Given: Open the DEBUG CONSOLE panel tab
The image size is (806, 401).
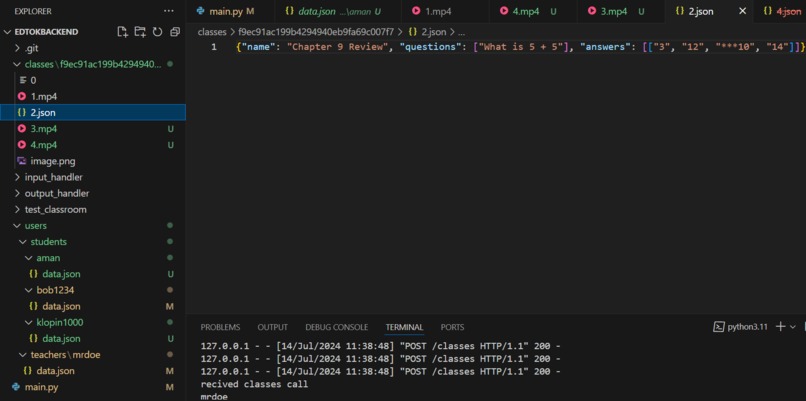Looking at the screenshot, I should pyautogui.click(x=337, y=327).
